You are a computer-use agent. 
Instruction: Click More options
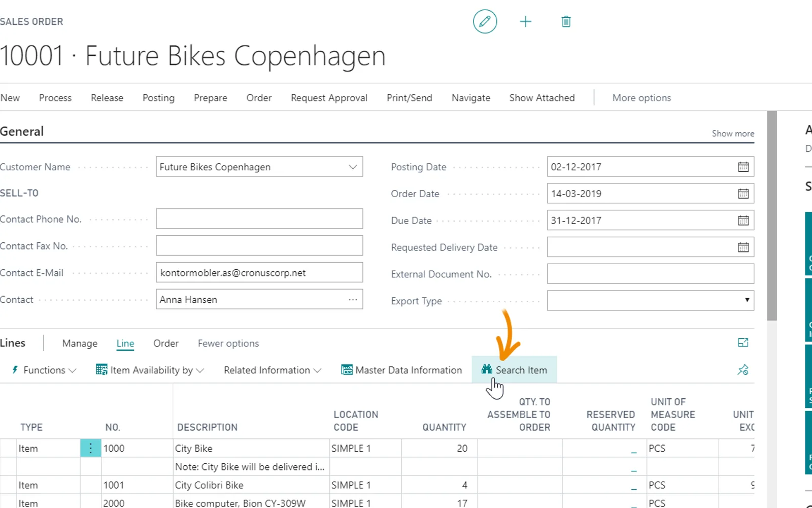[x=641, y=98]
